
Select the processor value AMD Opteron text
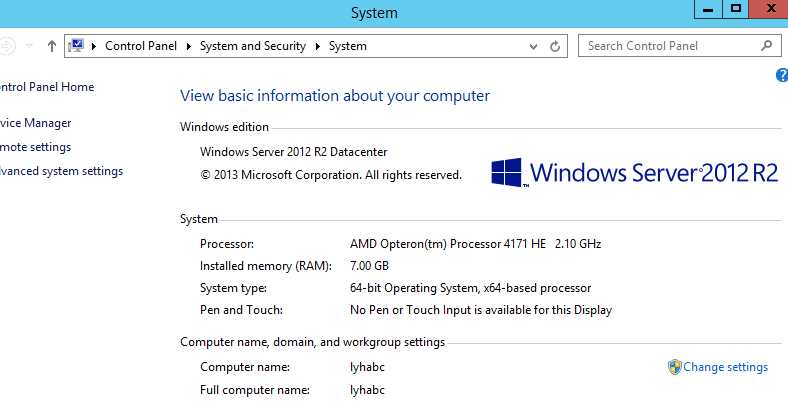pos(475,244)
